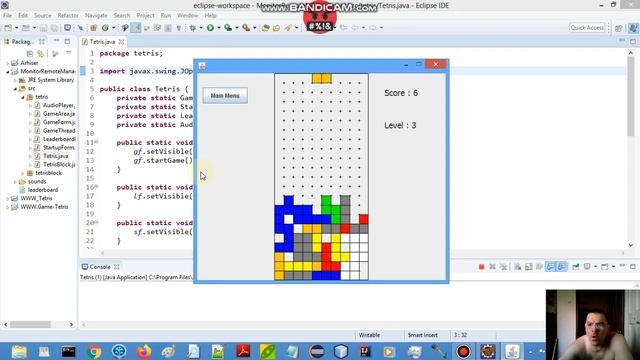Click Remove Launch gray X in Console
This screenshot has height=360, width=640.
pos(493,267)
